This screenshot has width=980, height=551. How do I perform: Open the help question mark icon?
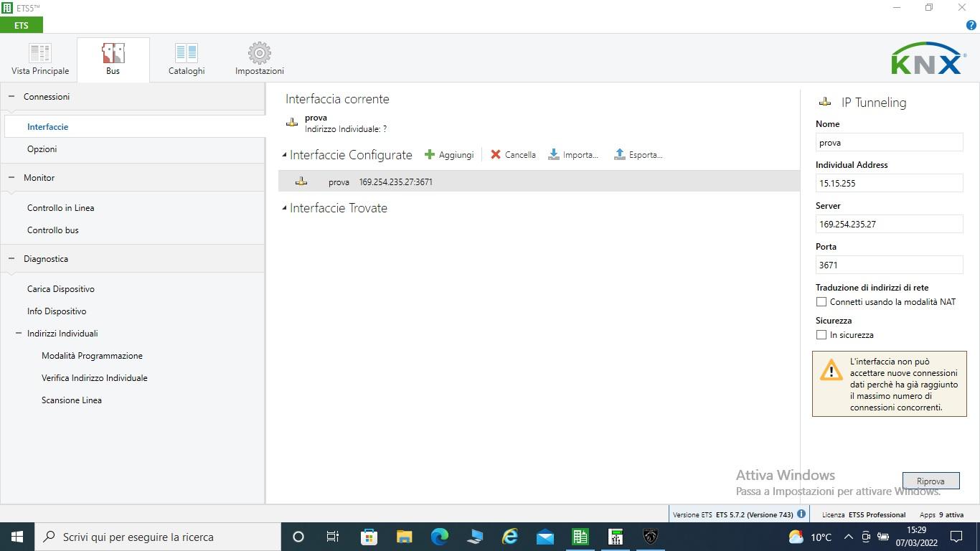pos(972,25)
